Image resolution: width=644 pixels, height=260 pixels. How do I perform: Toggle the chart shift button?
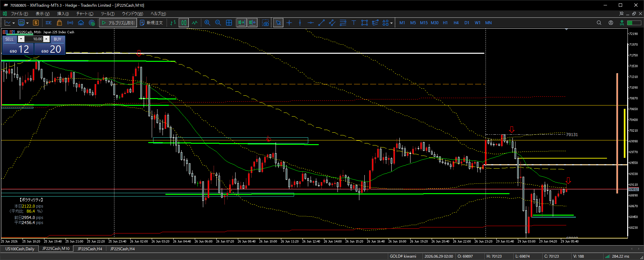tap(252, 23)
